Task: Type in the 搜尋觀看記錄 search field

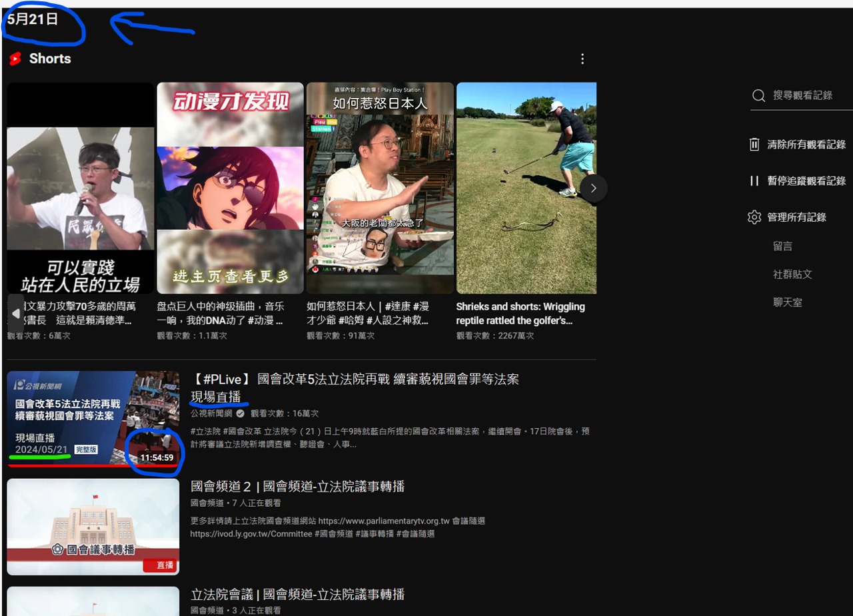Action: click(x=802, y=95)
